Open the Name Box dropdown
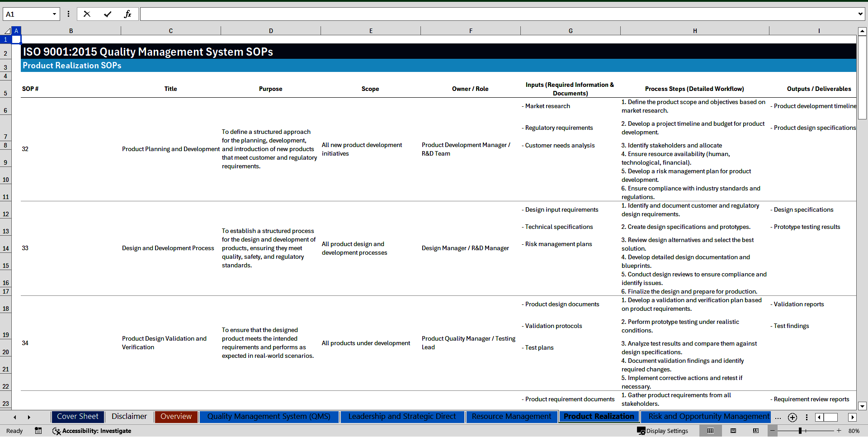 tap(54, 14)
